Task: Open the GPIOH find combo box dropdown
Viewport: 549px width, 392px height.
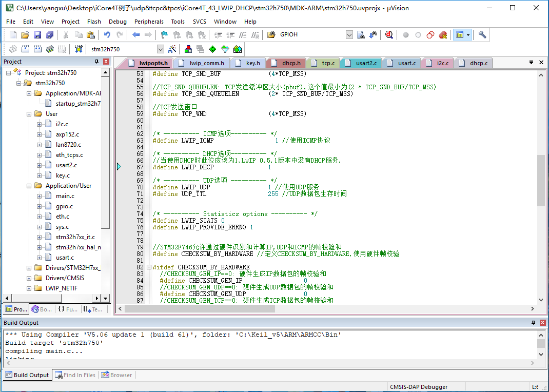Action: pos(349,35)
